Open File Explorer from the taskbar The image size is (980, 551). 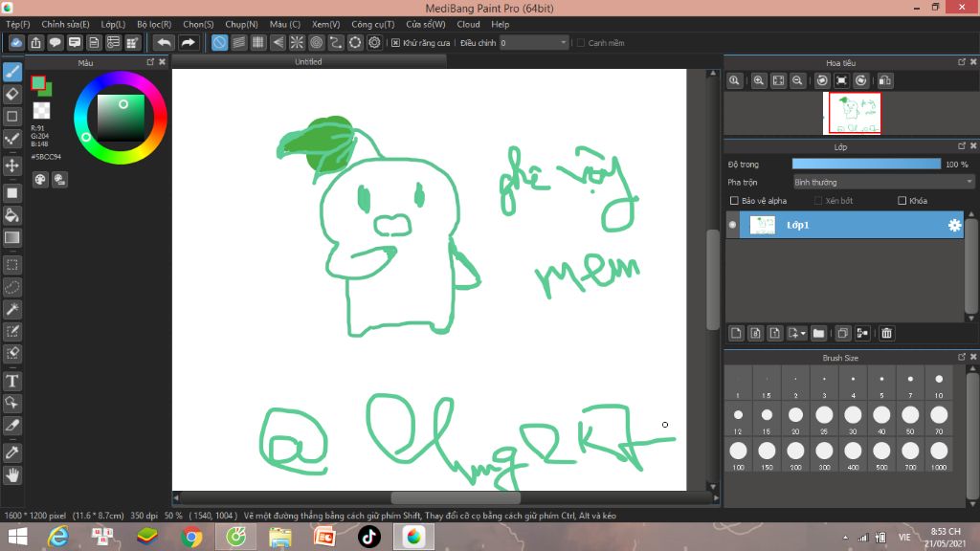pos(280,537)
